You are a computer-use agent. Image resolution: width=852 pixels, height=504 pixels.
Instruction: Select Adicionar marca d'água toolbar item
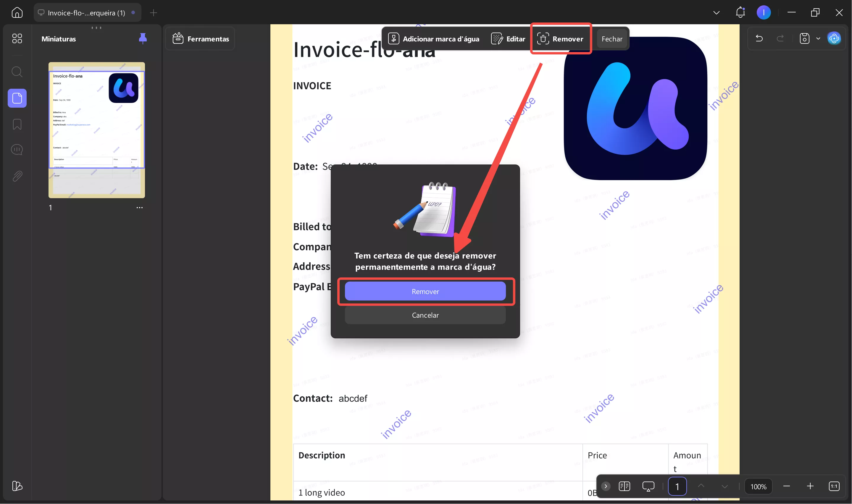coord(434,39)
